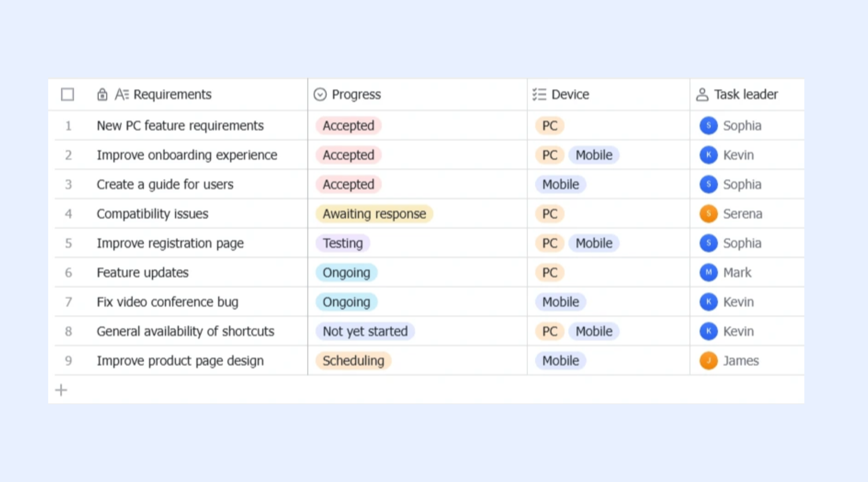Click the text-type icon next to Requirements
This screenshot has width=868, height=482.
click(x=122, y=94)
